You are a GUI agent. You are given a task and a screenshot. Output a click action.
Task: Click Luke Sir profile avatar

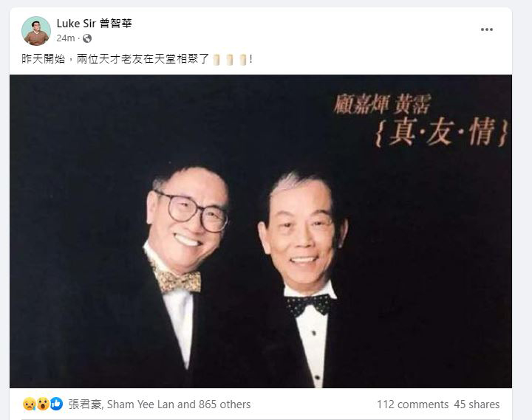click(x=36, y=31)
